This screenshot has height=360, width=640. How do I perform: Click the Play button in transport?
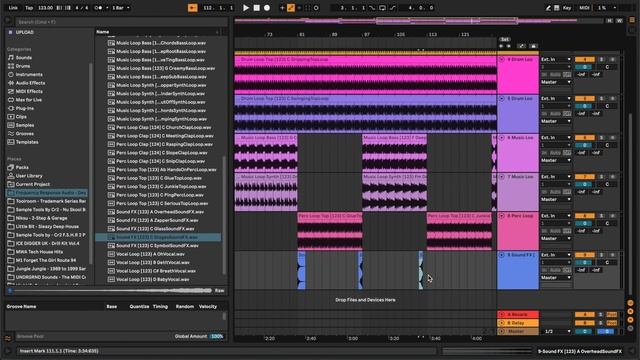pyautogui.click(x=246, y=8)
